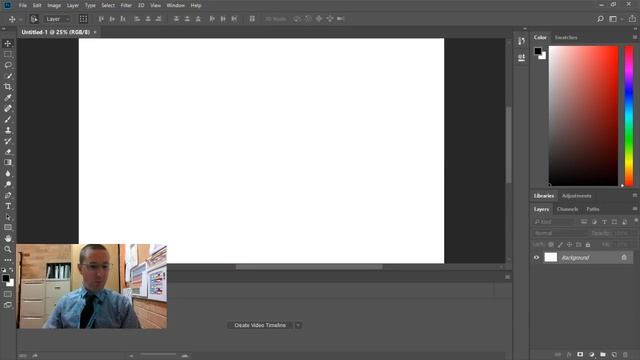
Task: Toggle the Auto-Select checkbox in the options bar
Action: click(x=34, y=19)
